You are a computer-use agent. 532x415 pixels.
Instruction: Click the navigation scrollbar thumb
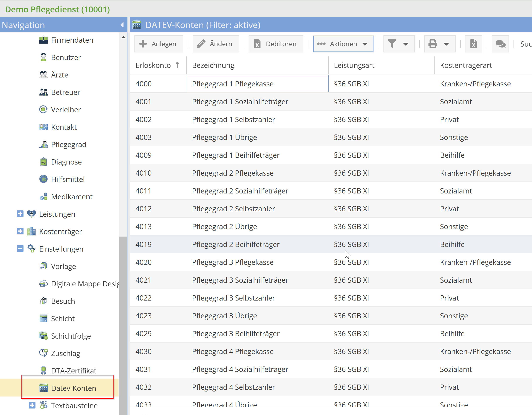click(123, 325)
